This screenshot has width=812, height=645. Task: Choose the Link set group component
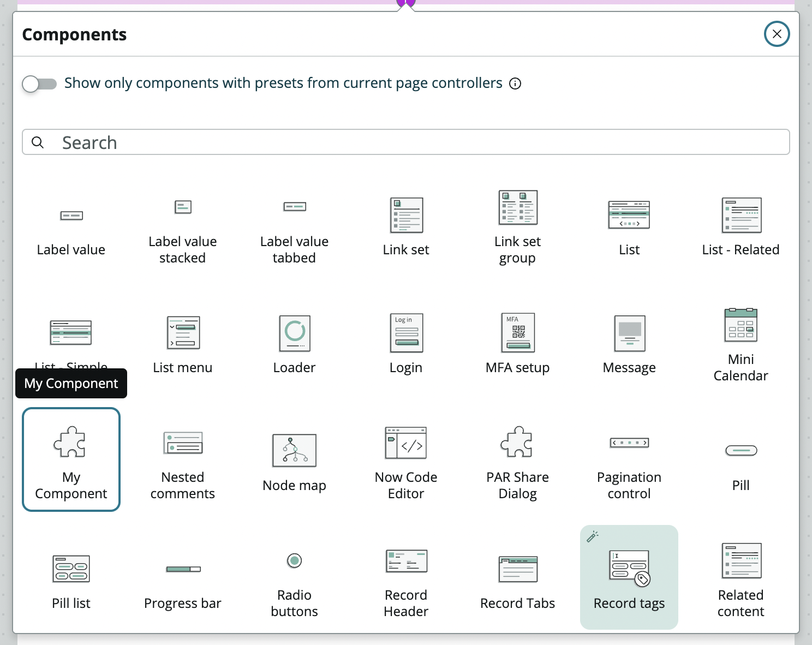click(x=517, y=226)
